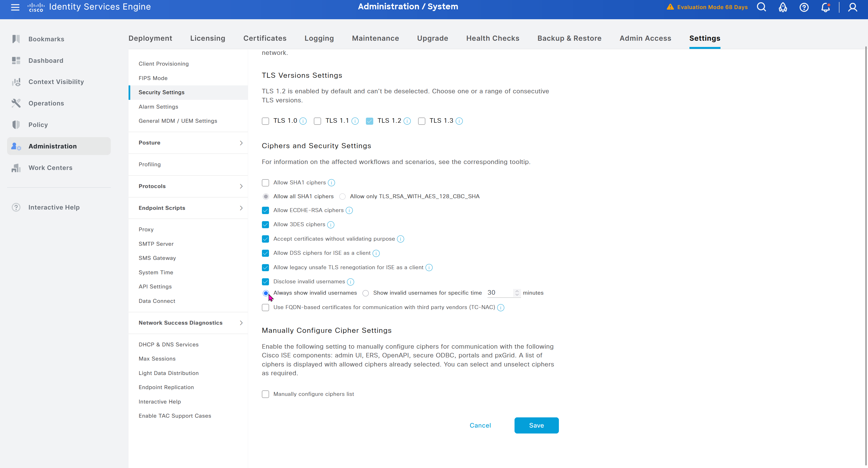Viewport: 868px width, 468px height.
Task: Click the minutes stepper arrows
Action: [517, 293]
